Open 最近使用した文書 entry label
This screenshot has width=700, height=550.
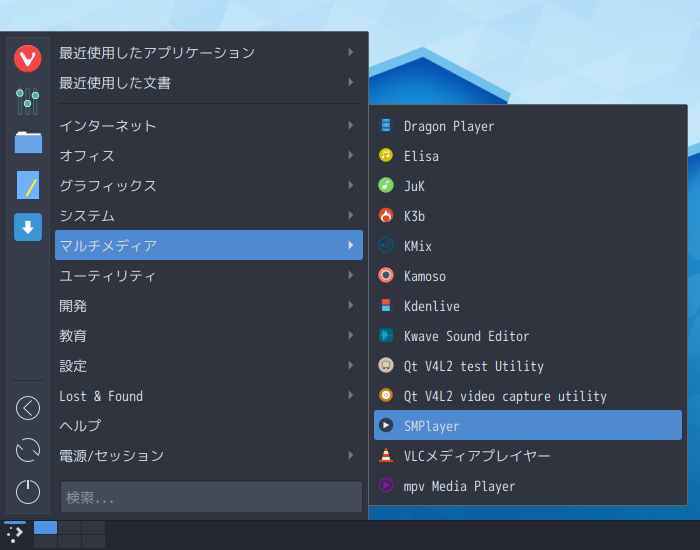coord(115,83)
